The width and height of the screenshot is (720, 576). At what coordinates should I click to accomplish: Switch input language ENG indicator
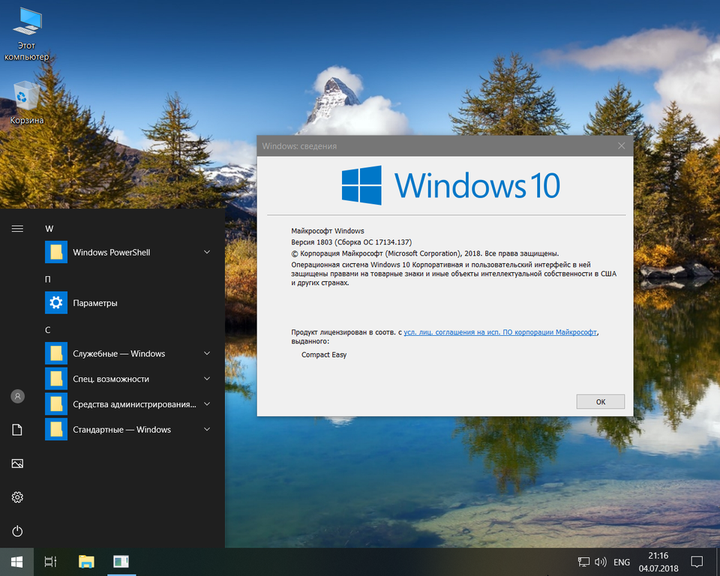622,562
